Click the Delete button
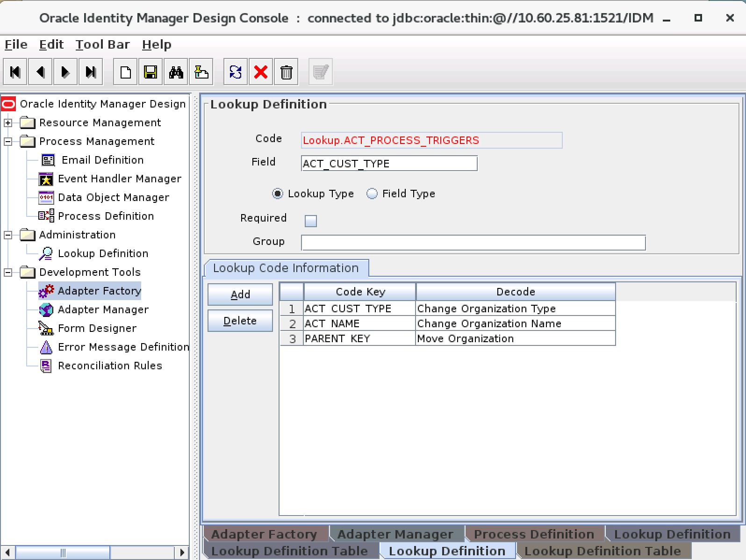This screenshot has height=560, width=746. tap(240, 321)
